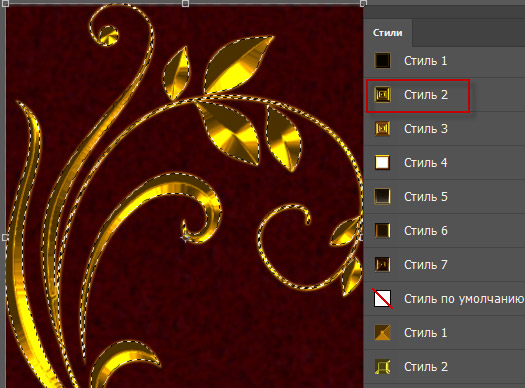Choose the Стиль 7 thumbnail icon

pos(382,264)
